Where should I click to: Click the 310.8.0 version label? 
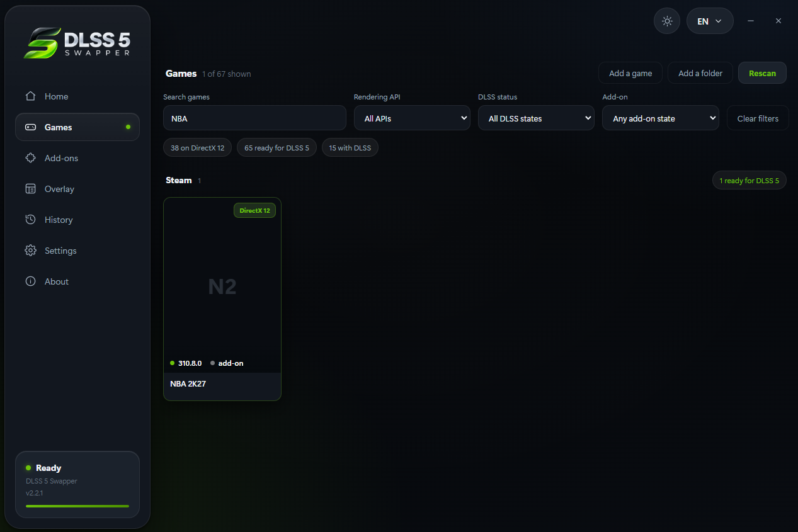point(190,363)
